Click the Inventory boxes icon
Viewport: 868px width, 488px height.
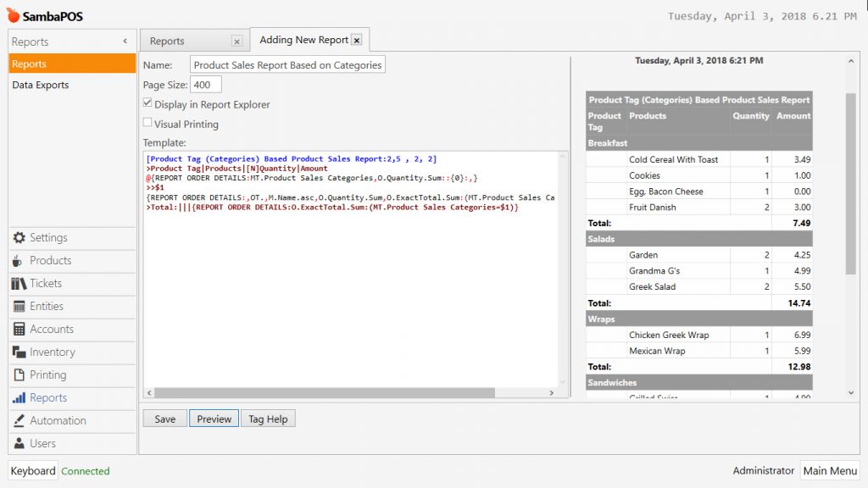tap(19, 352)
